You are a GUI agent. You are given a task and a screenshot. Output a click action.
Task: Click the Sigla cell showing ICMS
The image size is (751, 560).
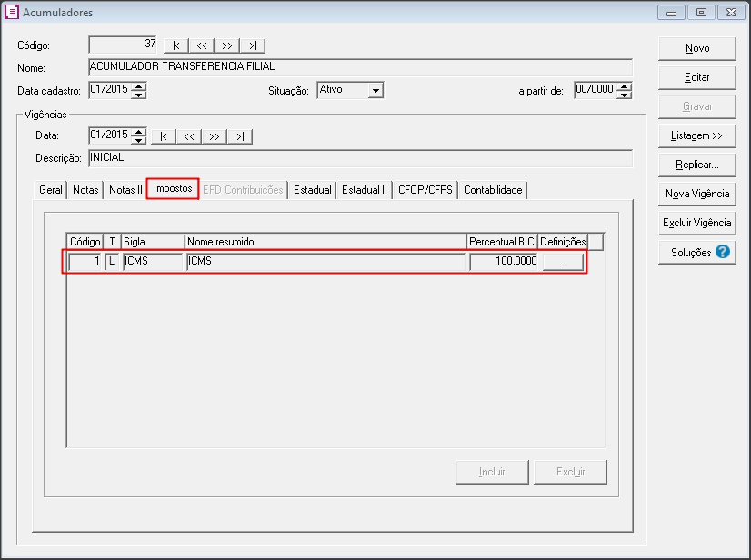click(x=153, y=262)
